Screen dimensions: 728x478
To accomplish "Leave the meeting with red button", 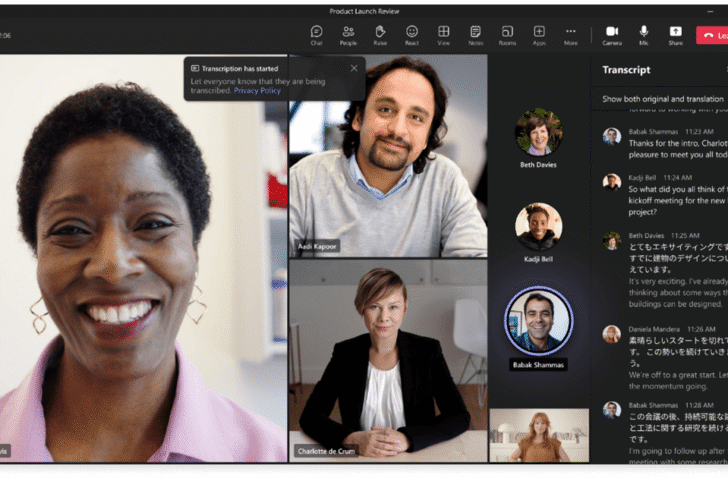I will 712,35.
